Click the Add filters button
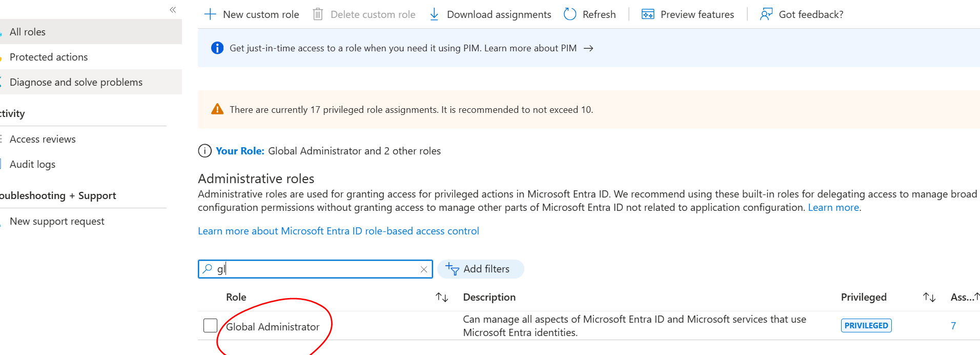This screenshot has width=980, height=355. (481, 269)
